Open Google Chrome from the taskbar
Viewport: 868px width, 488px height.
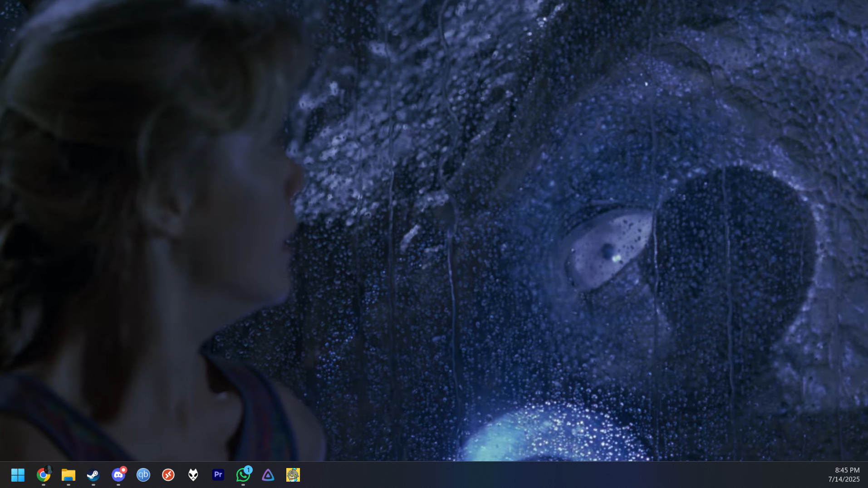(44, 475)
